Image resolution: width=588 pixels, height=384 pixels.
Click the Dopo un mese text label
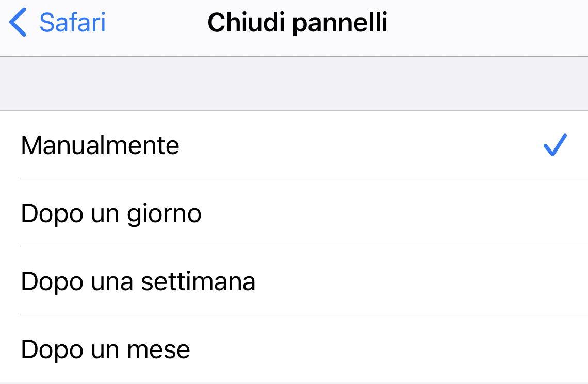[x=105, y=349]
